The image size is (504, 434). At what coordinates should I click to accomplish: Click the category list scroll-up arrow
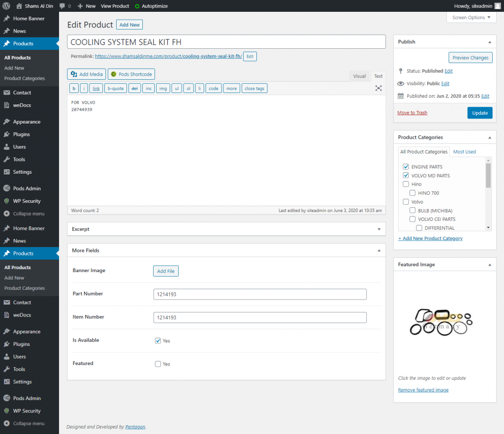click(x=488, y=160)
